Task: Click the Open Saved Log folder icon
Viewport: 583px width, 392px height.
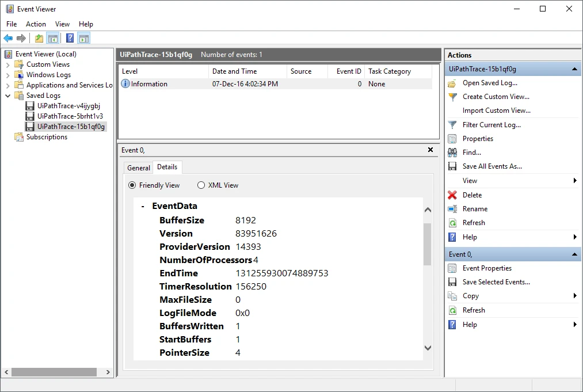Action: [452, 83]
